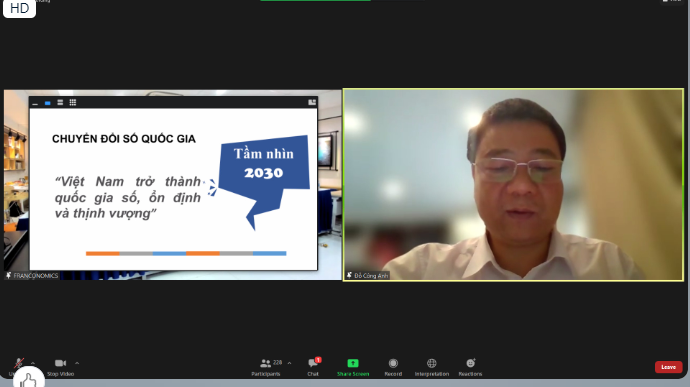Click the thumbs-up reaction bubble
Screen dimensions: 690x387
29,378
